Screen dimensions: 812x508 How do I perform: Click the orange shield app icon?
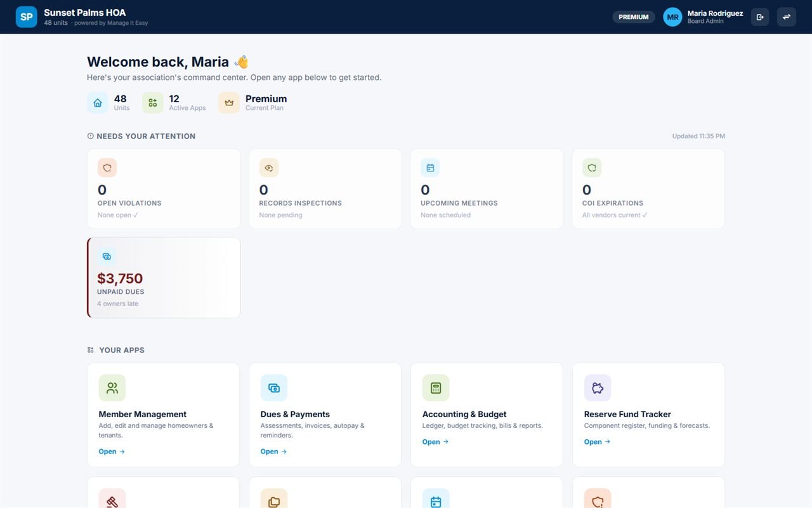click(598, 500)
